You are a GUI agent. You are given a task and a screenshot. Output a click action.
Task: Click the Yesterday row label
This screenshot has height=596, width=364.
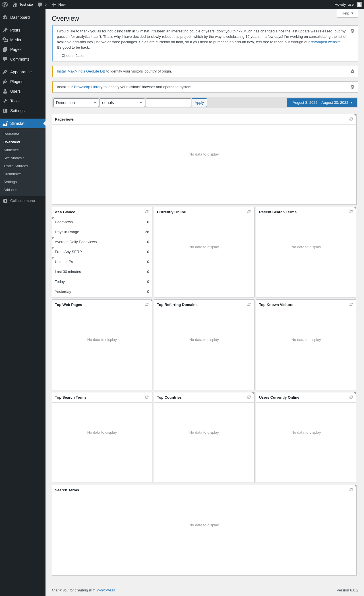(x=63, y=292)
